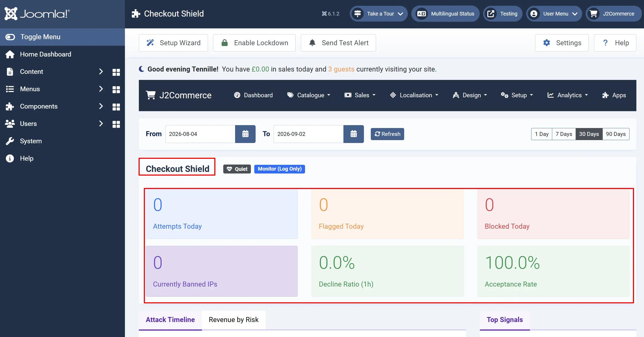Image resolution: width=644 pixels, height=337 pixels.
Task: Click the 3 guests link
Action: point(341,69)
